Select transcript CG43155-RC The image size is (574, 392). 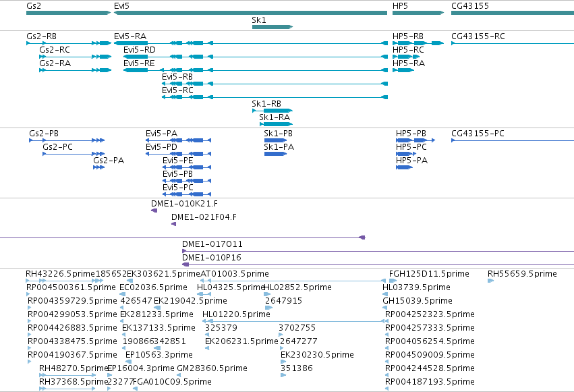click(x=513, y=43)
